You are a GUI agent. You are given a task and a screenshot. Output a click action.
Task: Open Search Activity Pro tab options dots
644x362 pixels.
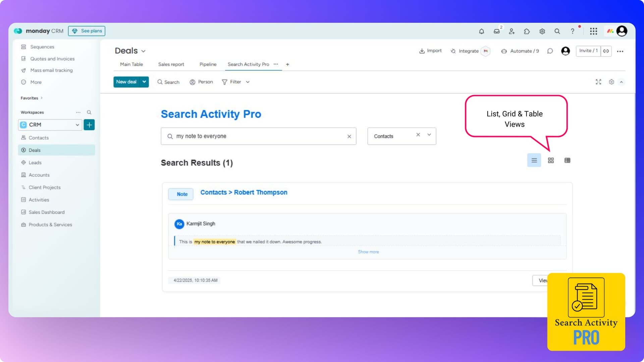[276, 64]
